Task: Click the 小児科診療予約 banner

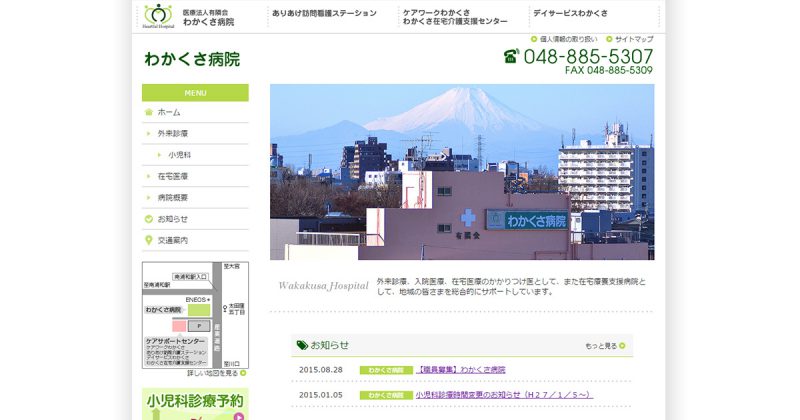Action: (x=195, y=404)
